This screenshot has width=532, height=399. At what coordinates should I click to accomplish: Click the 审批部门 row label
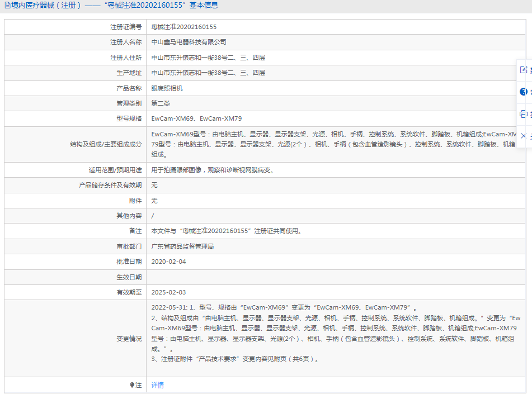click(129, 246)
